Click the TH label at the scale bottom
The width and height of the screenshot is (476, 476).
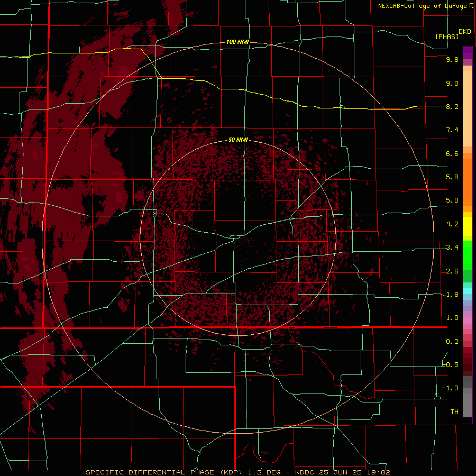(x=454, y=412)
